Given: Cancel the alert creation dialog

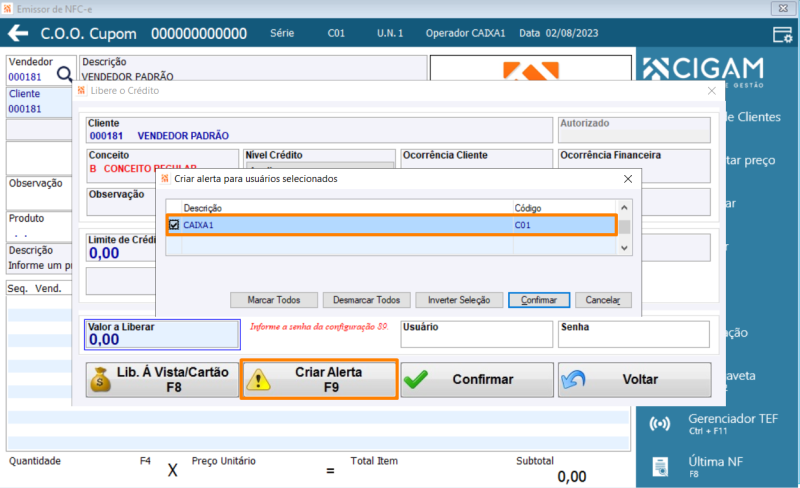Looking at the screenshot, I should [603, 300].
